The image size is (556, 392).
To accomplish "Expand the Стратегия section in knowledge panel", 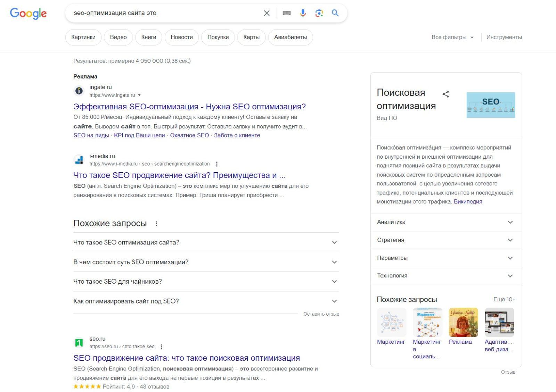I will click(x=446, y=240).
